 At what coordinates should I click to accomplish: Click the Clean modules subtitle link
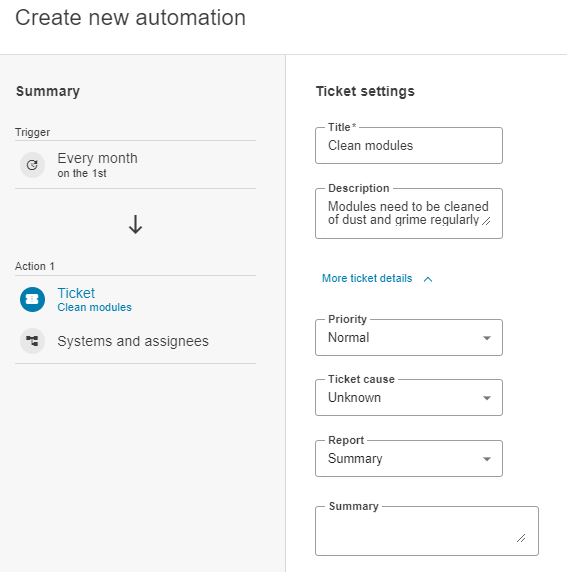[x=94, y=307]
